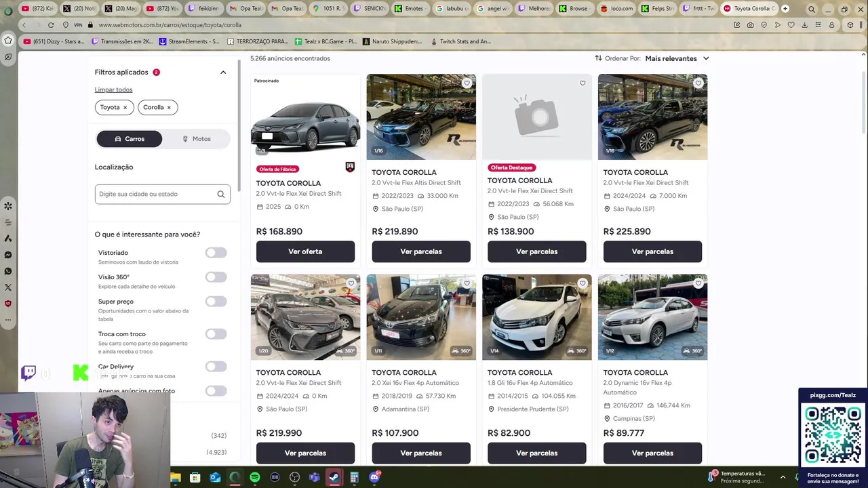The image size is (868, 488).
Task: Toggle the Car Delivery switch
Action: tap(216, 367)
